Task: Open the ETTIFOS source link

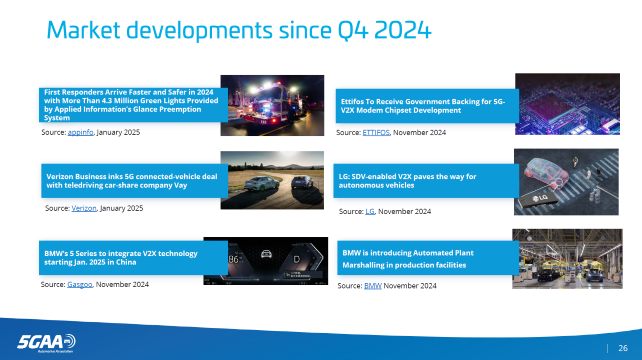Action: click(x=376, y=132)
